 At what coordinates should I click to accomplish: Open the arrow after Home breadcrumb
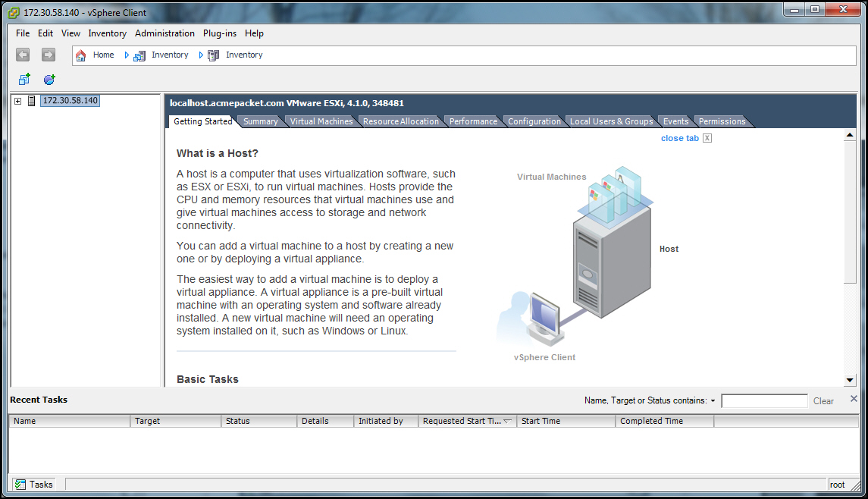(127, 55)
